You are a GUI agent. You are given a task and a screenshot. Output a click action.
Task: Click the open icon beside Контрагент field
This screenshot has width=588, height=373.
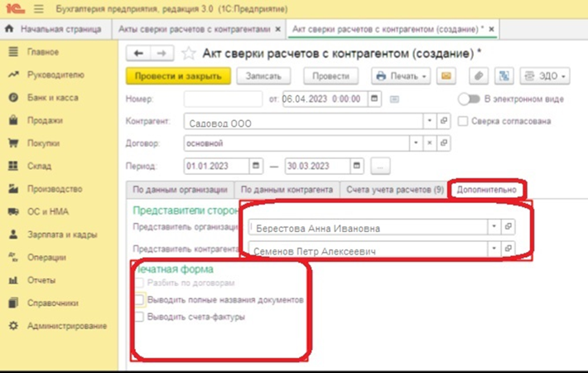click(x=445, y=121)
